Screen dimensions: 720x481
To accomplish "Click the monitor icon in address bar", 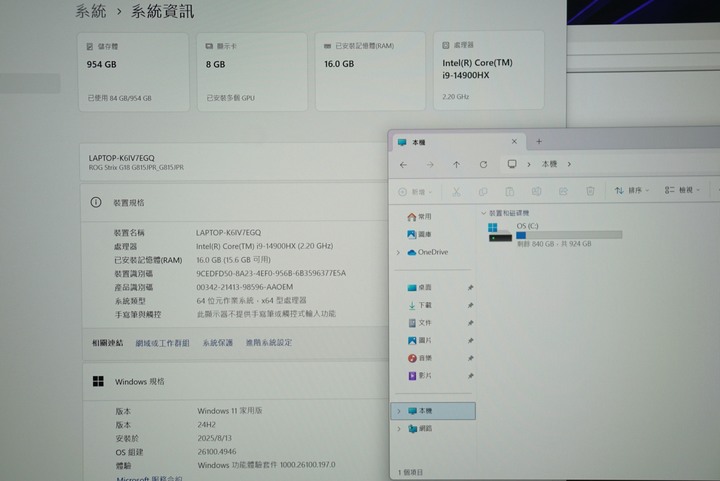I will click(512, 164).
